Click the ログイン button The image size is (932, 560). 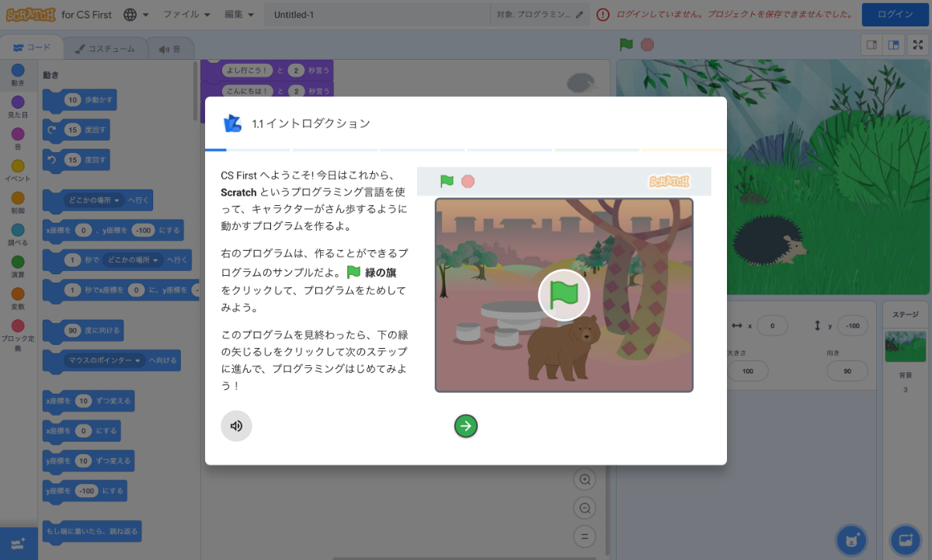(895, 14)
